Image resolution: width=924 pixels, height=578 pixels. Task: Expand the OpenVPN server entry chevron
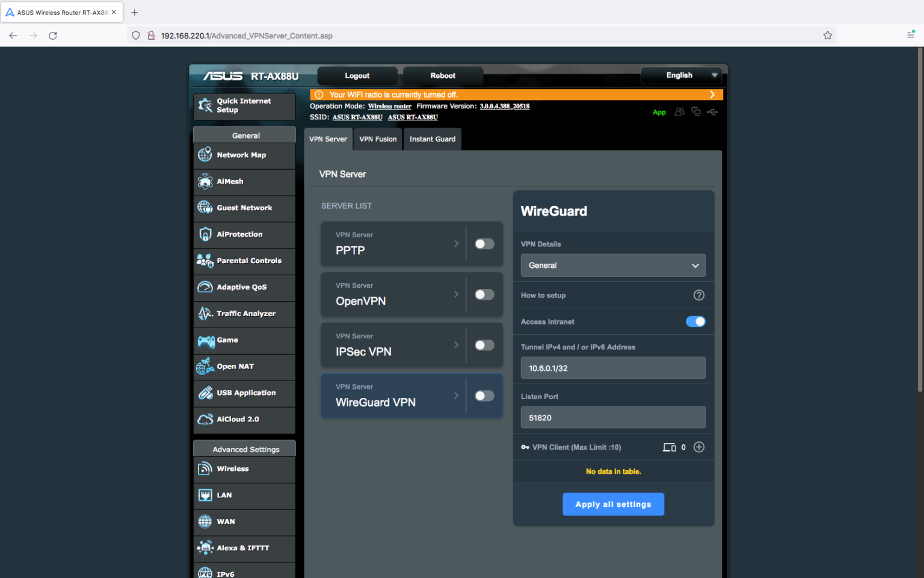pyautogui.click(x=456, y=294)
